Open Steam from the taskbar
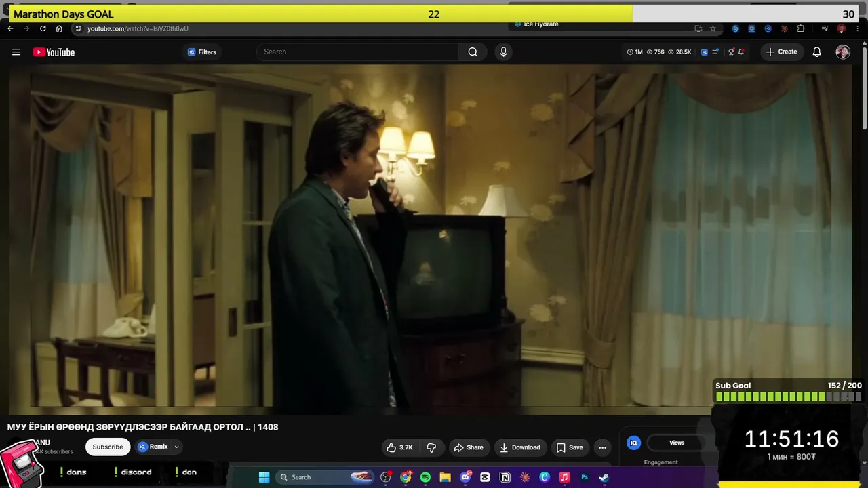Image resolution: width=868 pixels, height=488 pixels. pos(604,477)
